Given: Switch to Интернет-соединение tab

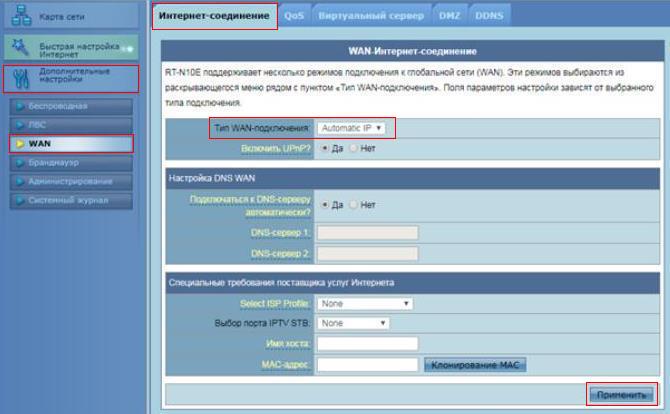Looking at the screenshot, I should (215, 16).
